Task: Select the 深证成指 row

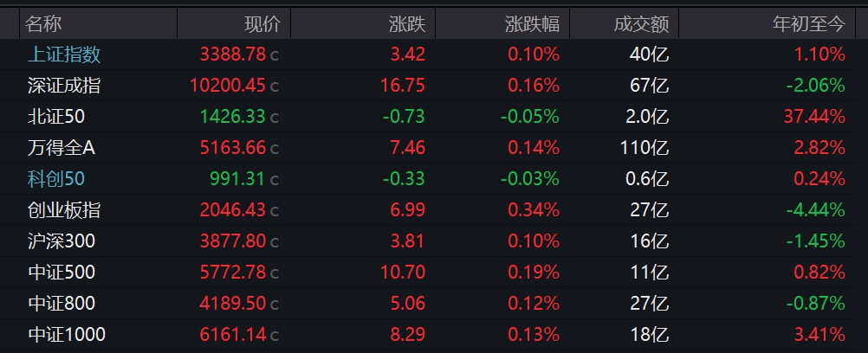Action: pyautogui.click(x=434, y=85)
